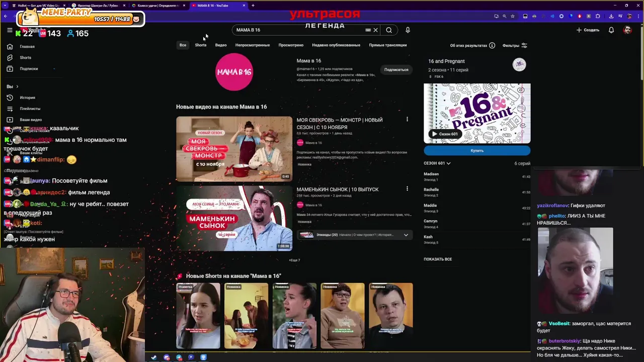Open a new browser tab with plus

253,6
